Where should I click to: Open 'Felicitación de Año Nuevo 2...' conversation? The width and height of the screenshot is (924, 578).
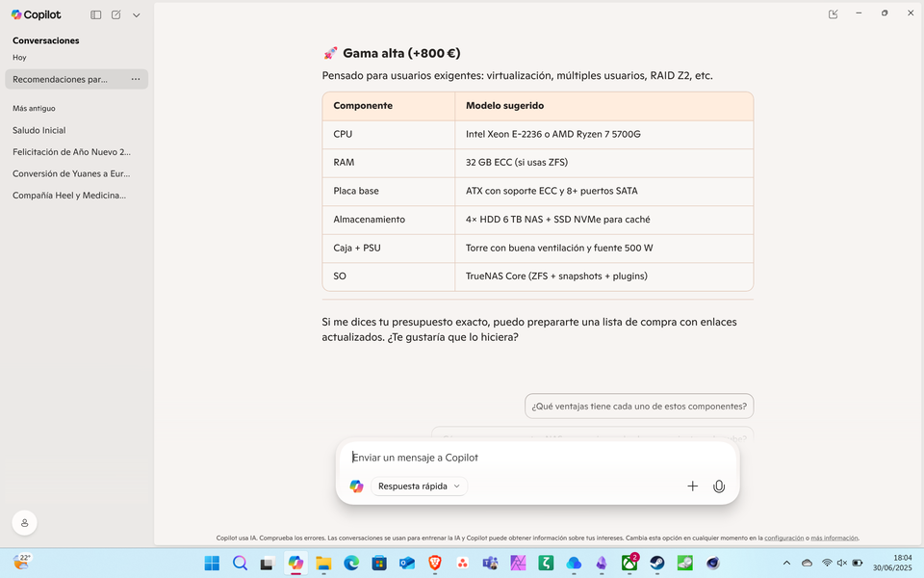[71, 152]
